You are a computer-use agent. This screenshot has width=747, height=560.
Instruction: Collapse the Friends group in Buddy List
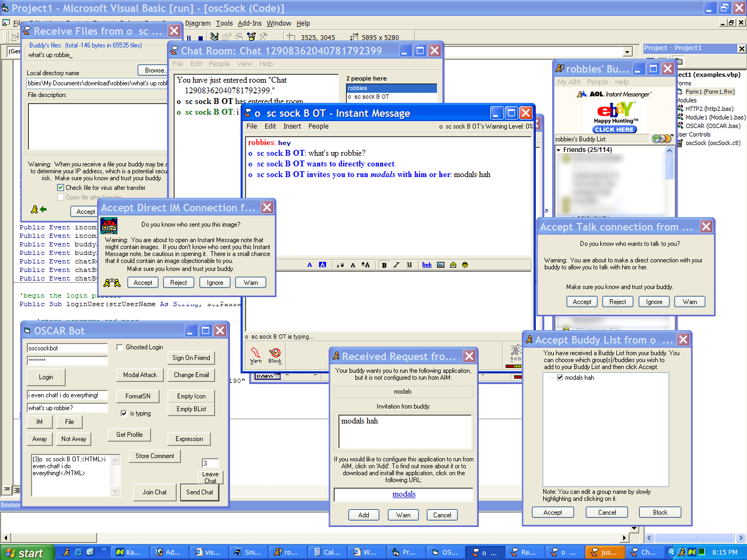coord(559,150)
